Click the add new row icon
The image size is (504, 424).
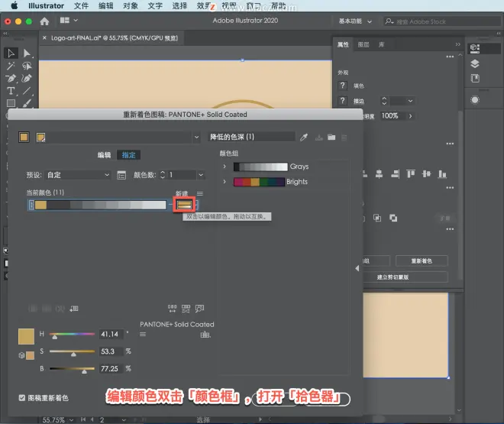73,309
